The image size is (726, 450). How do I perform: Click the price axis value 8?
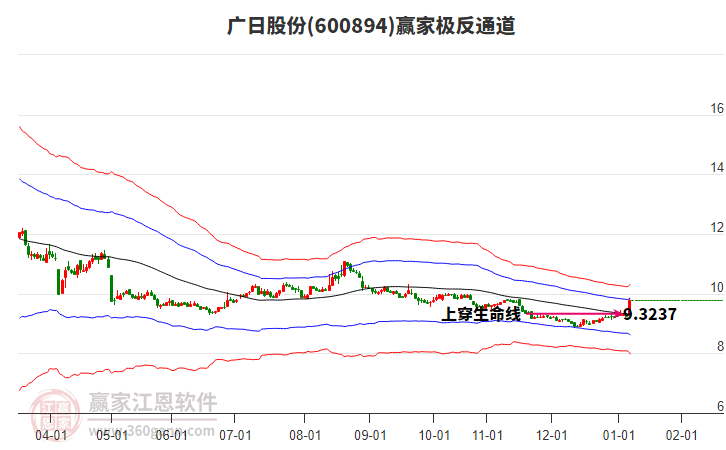pyautogui.click(x=720, y=346)
